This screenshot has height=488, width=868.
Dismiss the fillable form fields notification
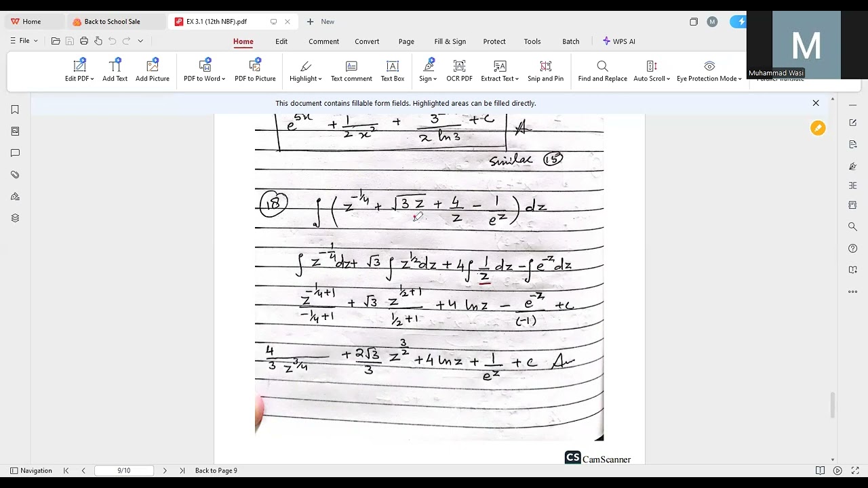click(x=816, y=103)
